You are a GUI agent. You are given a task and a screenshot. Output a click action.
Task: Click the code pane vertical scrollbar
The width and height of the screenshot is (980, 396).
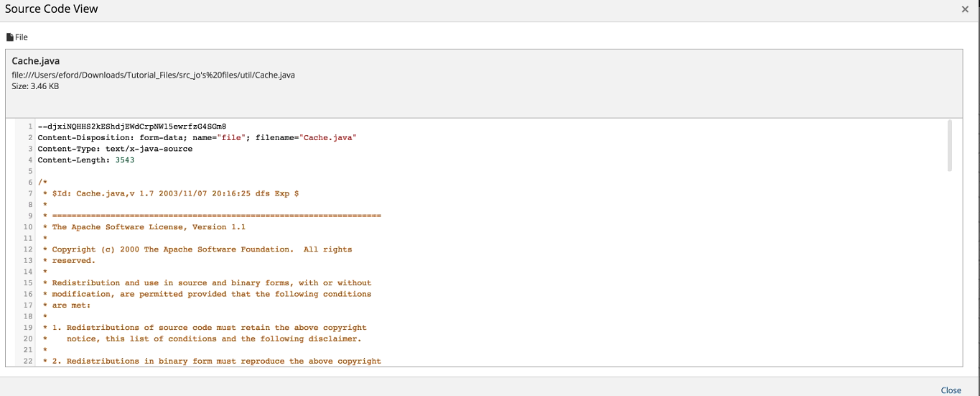point(949,146)
